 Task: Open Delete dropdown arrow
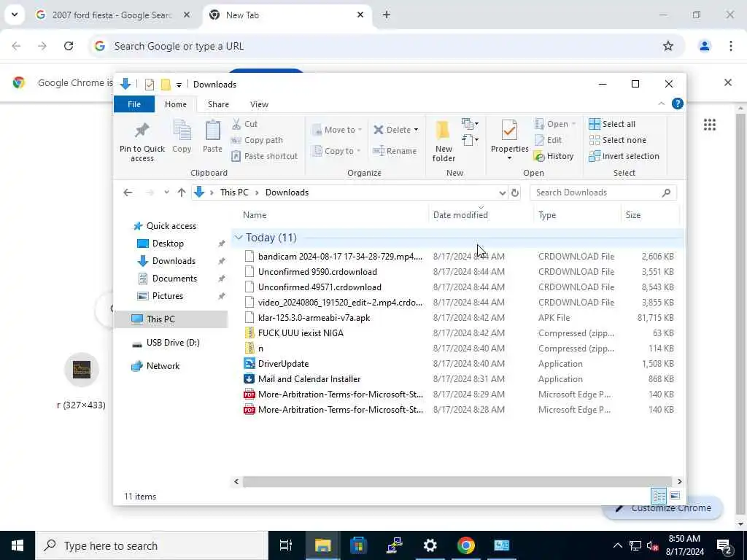(x=416, y=130)
